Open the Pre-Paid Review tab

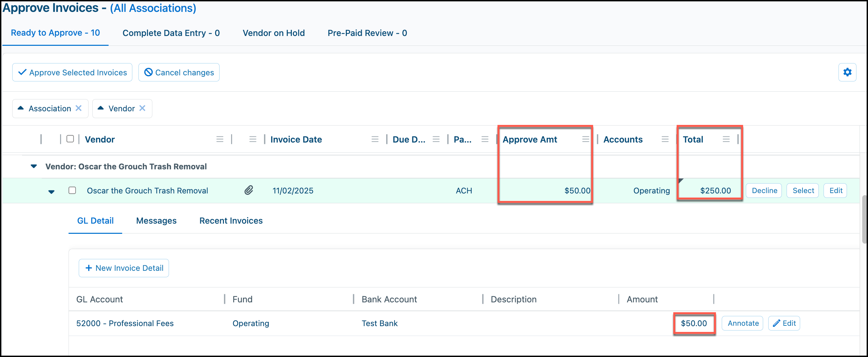367,33
